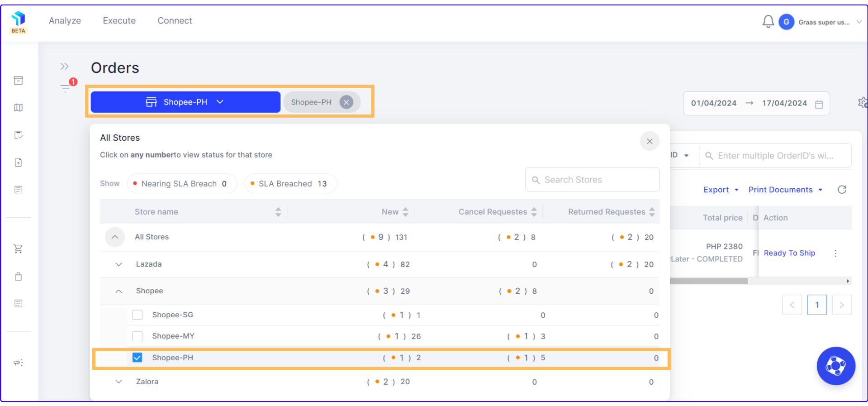The image size is (868, 406).
Task: Open the shopping bag sidebar icon
Action: pos(19,276)
